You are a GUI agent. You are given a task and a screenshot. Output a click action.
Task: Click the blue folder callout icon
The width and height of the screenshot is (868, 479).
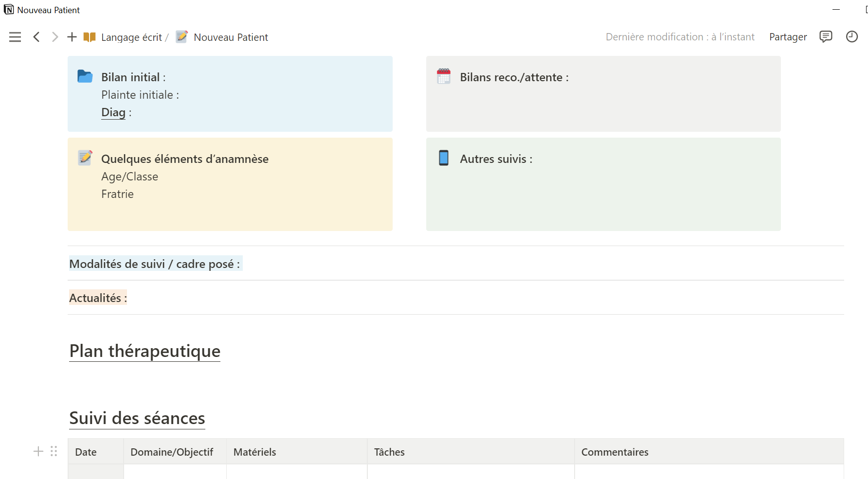[x=85, y=76]
